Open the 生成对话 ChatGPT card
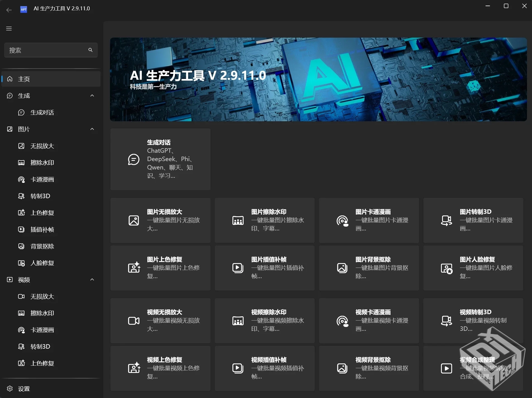The height and width of the screenshot is (398, 532). [160, 159]
